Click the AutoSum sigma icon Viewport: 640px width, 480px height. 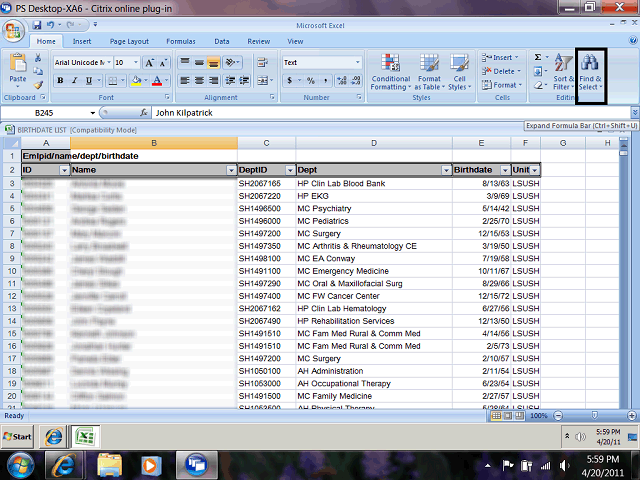click(x=538, y=58)
